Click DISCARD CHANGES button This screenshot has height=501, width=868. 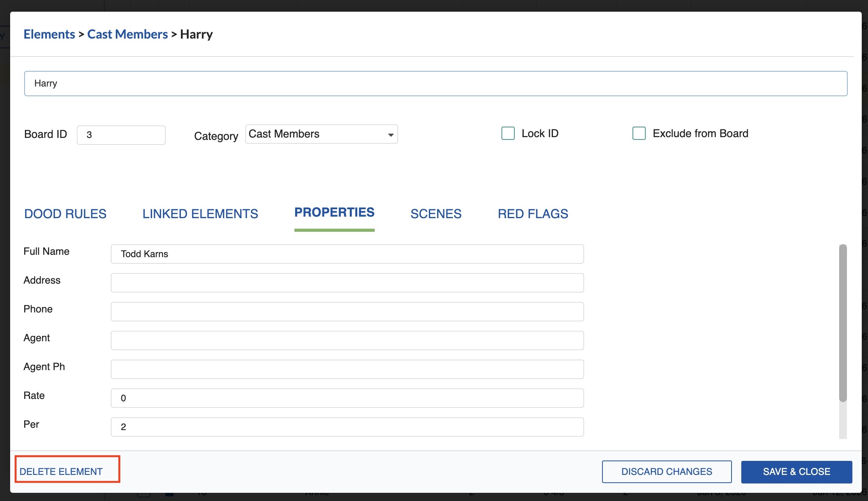[666, 472]
